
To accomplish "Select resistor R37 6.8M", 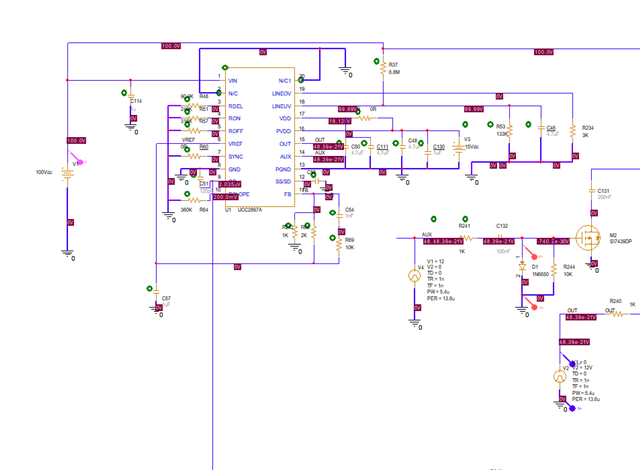I will coord(383,68).
